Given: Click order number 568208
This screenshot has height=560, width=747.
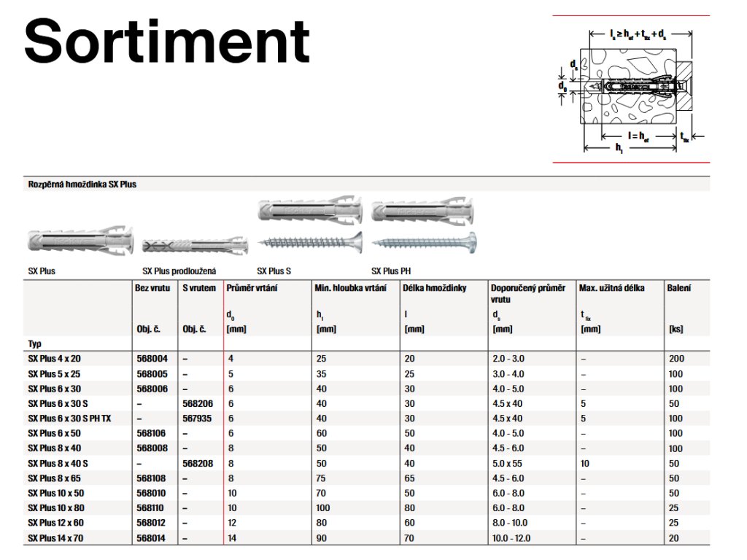Looking at the screenshot, I should tap(198, 463).
